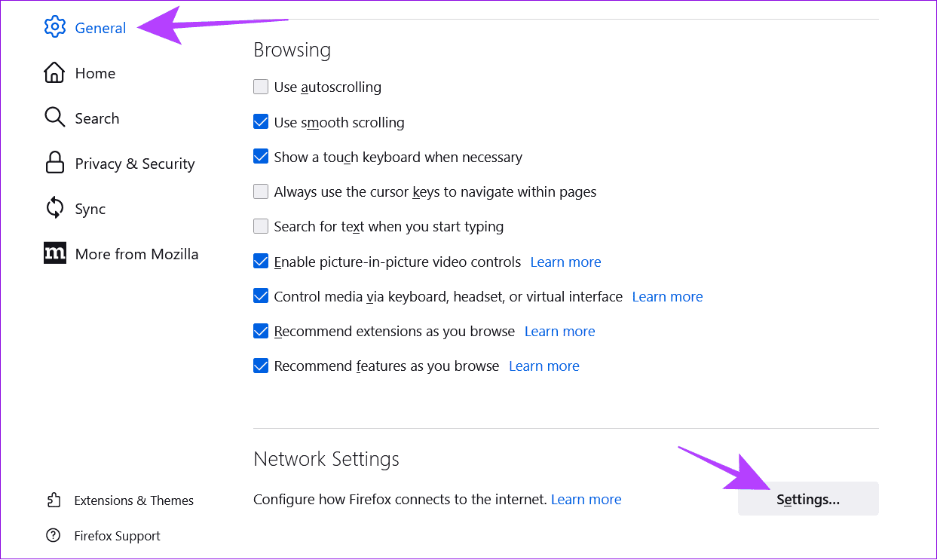
Task: Click the Mozilla logo icon
Action: point(55,254)
